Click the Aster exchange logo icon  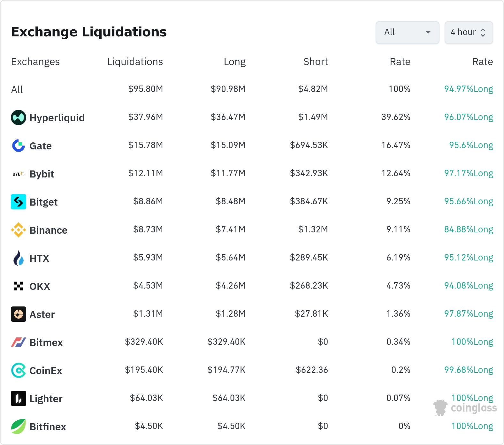[x=19, y=314]
